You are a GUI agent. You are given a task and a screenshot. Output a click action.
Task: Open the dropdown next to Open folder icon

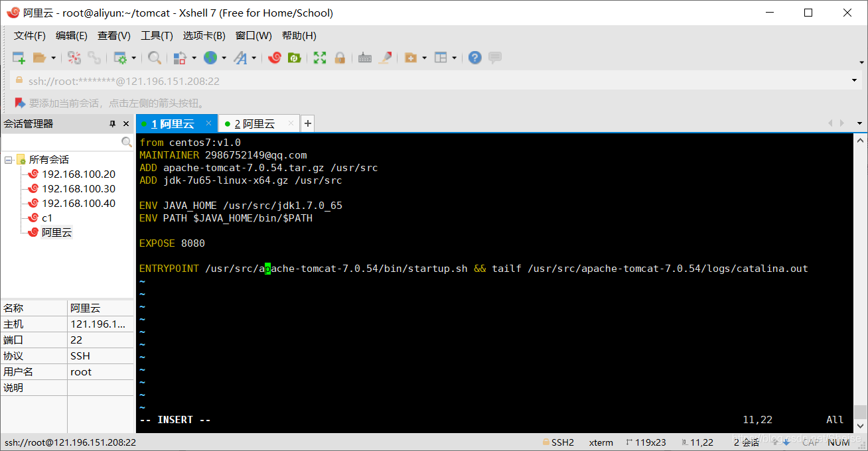click(x=53, y=58)
